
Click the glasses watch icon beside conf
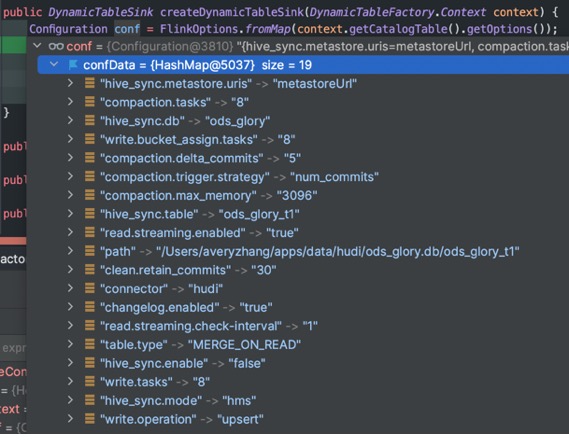point(56,46)
